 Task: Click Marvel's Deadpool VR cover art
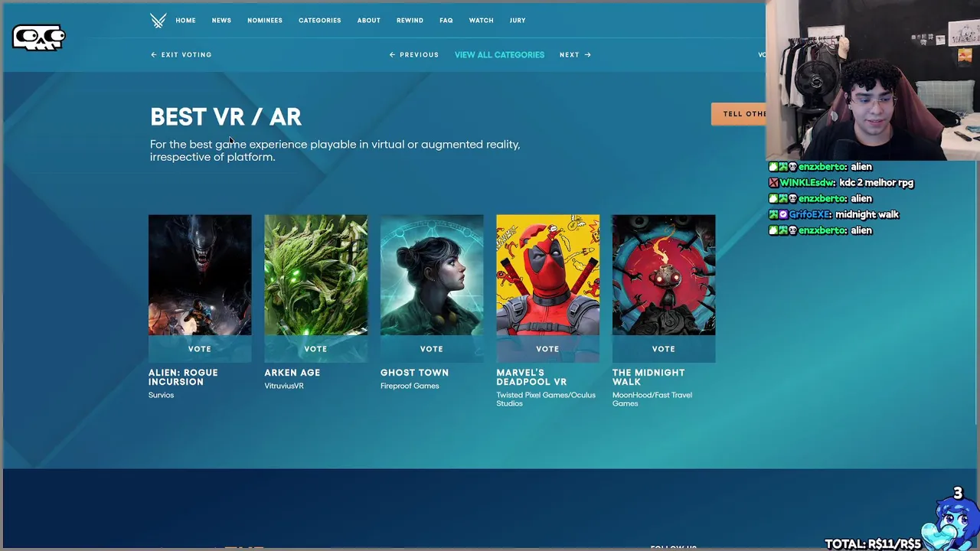(x=547, y=275)
